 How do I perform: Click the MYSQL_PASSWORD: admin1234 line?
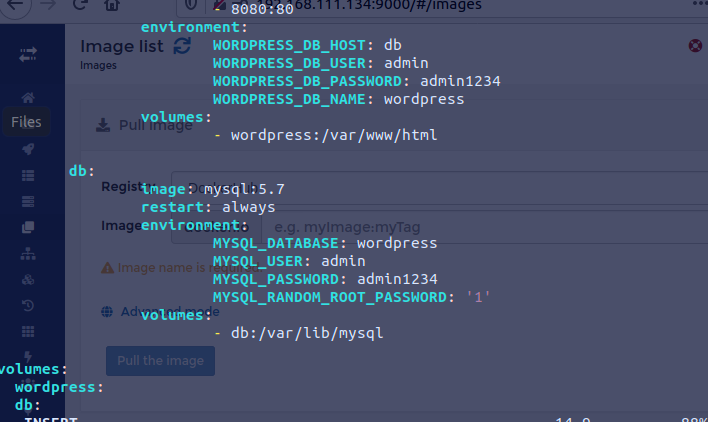coord(325,279)
